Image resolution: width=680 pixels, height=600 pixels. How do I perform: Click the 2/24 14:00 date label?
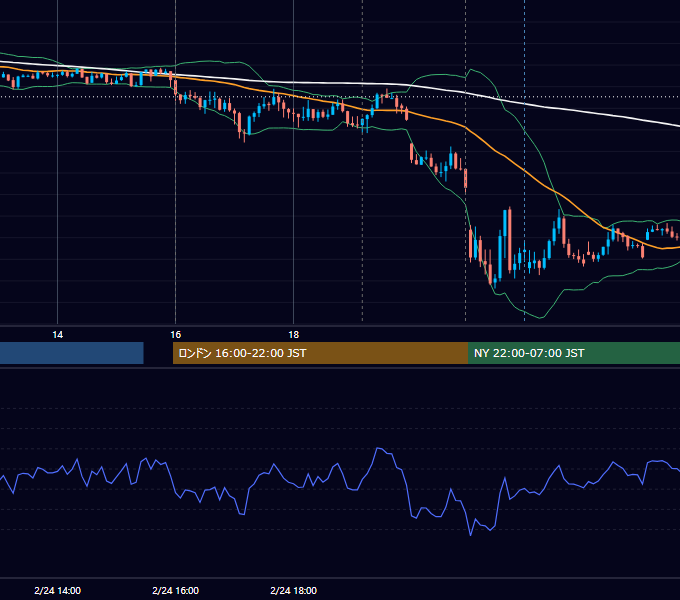pyautogui.click(x=57, y=590)
